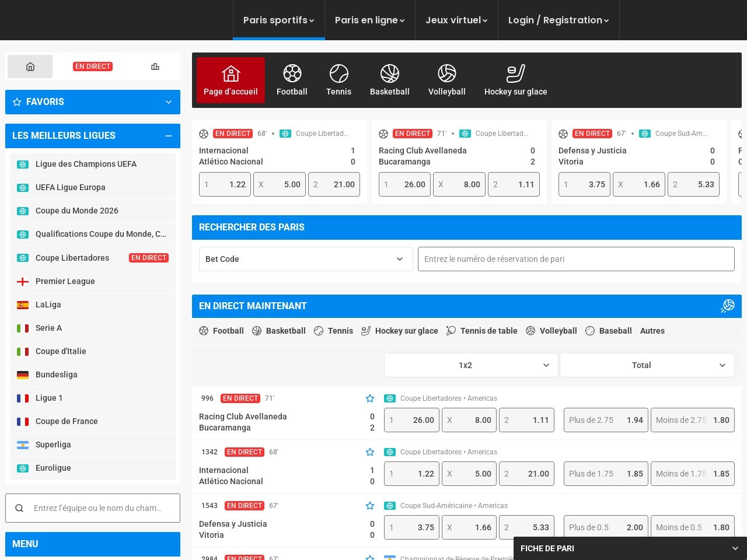This screenshot has height=560, width=747.
Task: Click the search magnifier icon in sidebar
Action: point(19,508)
